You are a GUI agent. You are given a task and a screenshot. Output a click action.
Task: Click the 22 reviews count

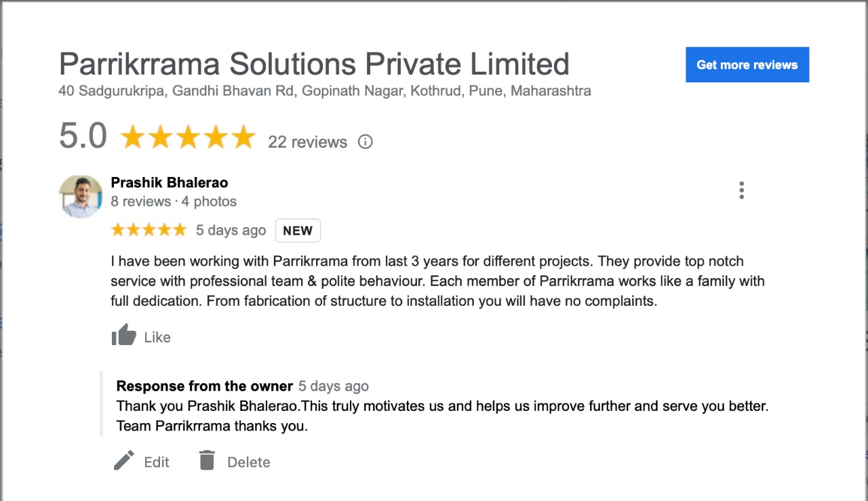308,142
